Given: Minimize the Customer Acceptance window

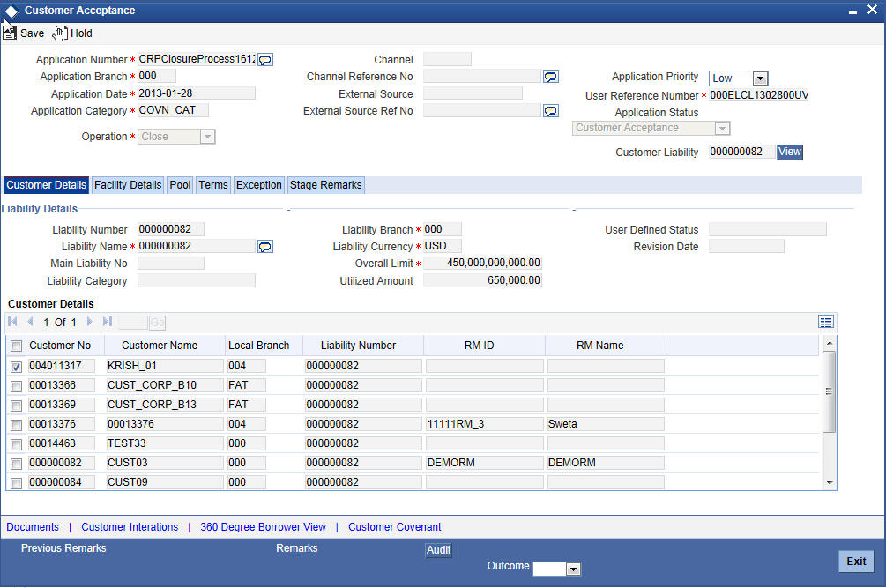Looking at the screenshot, I should (852, 11).
